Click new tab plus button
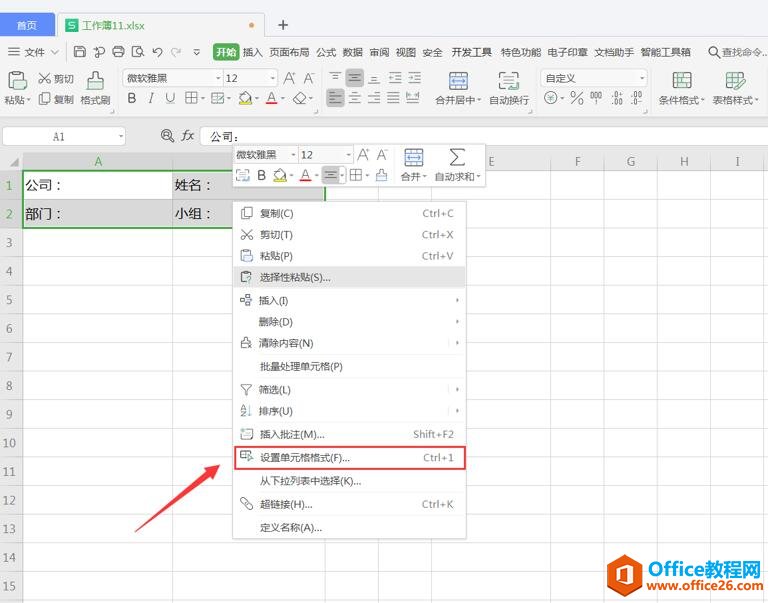This screenshot has height=603, width=770. pos(283,25)
